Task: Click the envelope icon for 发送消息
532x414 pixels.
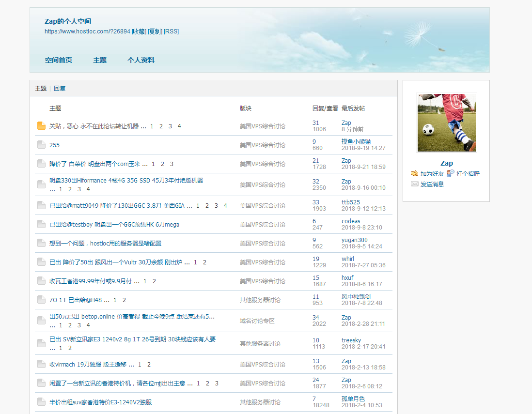Action: pyautogui.click(x=415, y=184)
